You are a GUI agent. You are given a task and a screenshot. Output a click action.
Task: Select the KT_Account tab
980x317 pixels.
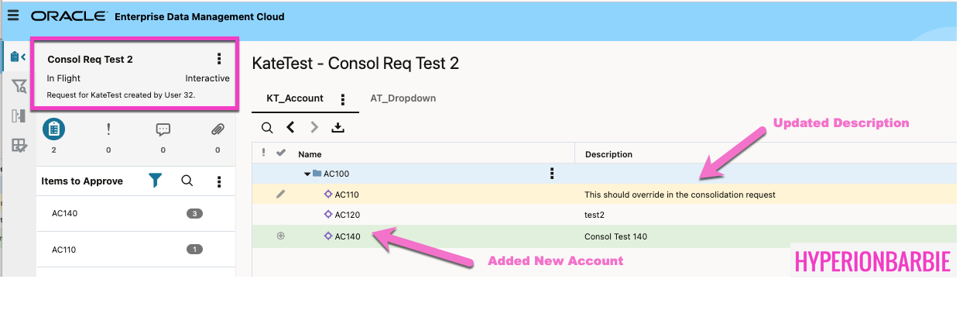[295, 98]
